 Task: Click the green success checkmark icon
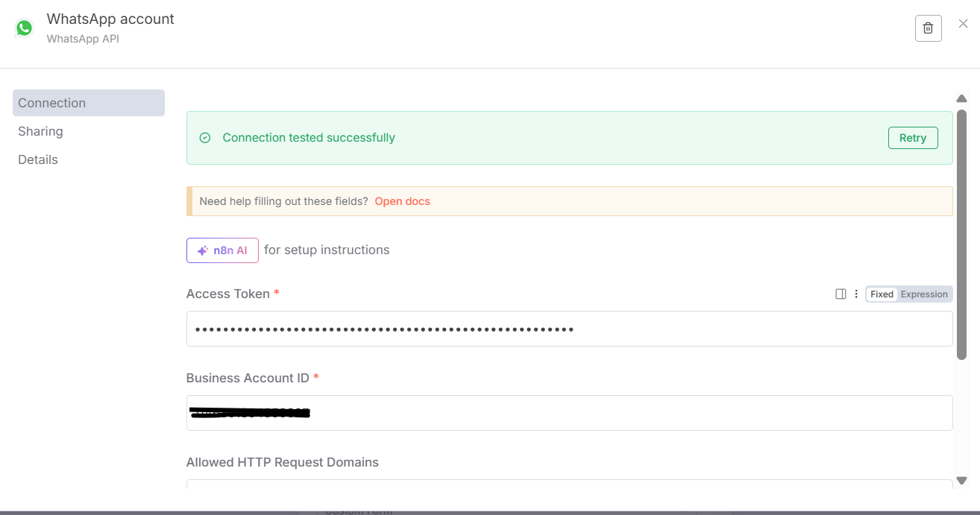(205, 138)
